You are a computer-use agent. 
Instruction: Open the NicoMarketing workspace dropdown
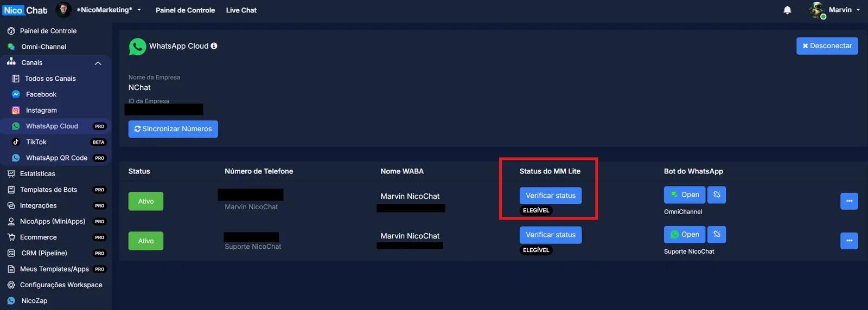(139, 10)
